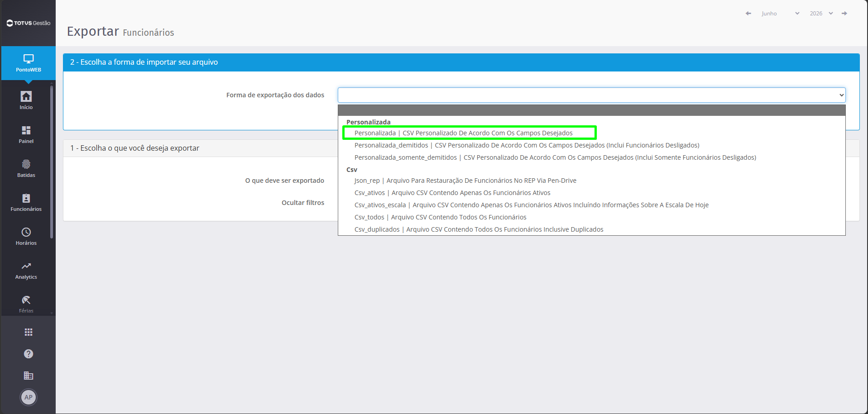Select the blank highlighted option
The height and width of the screenshot is (414, 868).
coord(592,110)
